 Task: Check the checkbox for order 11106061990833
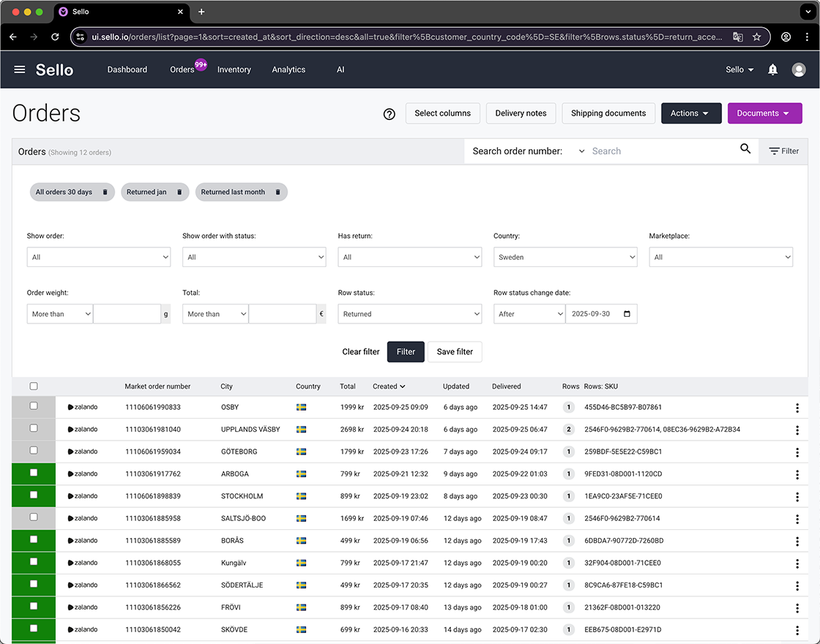[x=33, y=408]
